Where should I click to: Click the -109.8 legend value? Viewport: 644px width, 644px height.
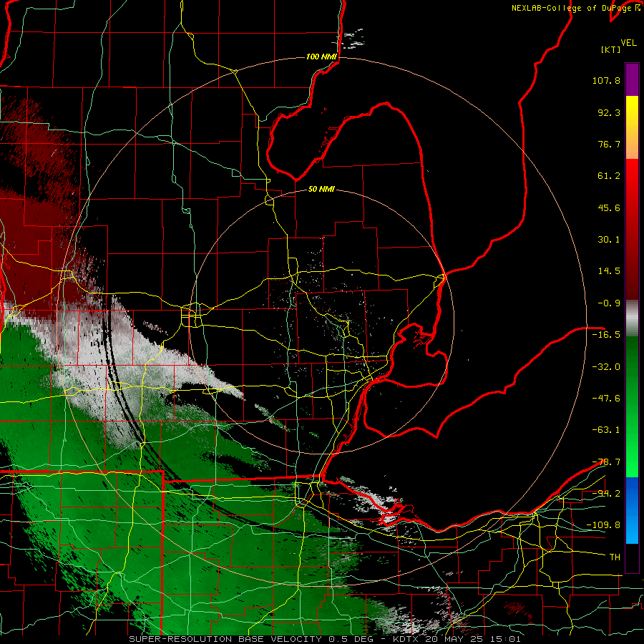click(603, 525)
